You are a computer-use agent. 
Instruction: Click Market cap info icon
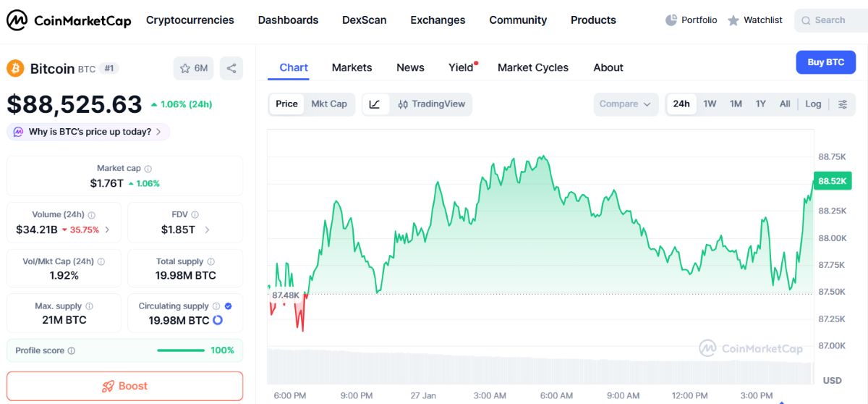point(148,169)
